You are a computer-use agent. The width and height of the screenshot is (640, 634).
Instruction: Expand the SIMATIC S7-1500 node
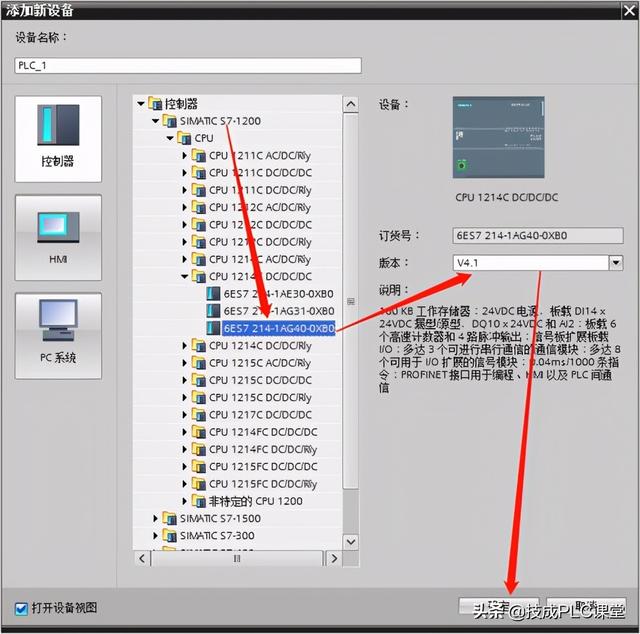click(156, 518)
